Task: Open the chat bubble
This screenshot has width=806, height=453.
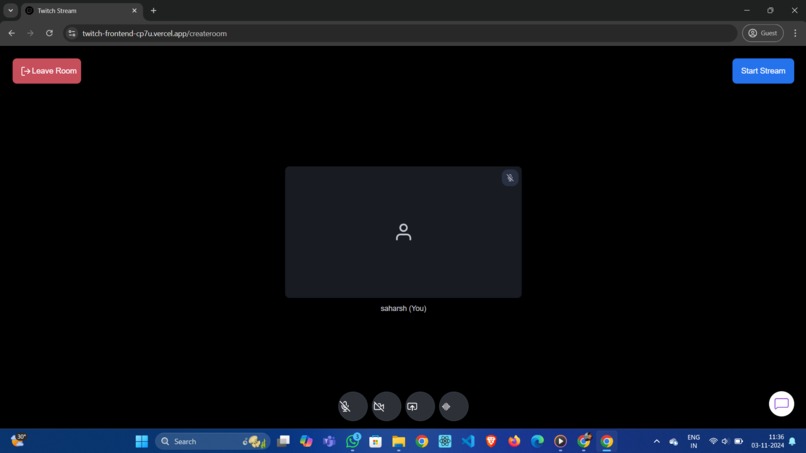Action: coord(781,404)
